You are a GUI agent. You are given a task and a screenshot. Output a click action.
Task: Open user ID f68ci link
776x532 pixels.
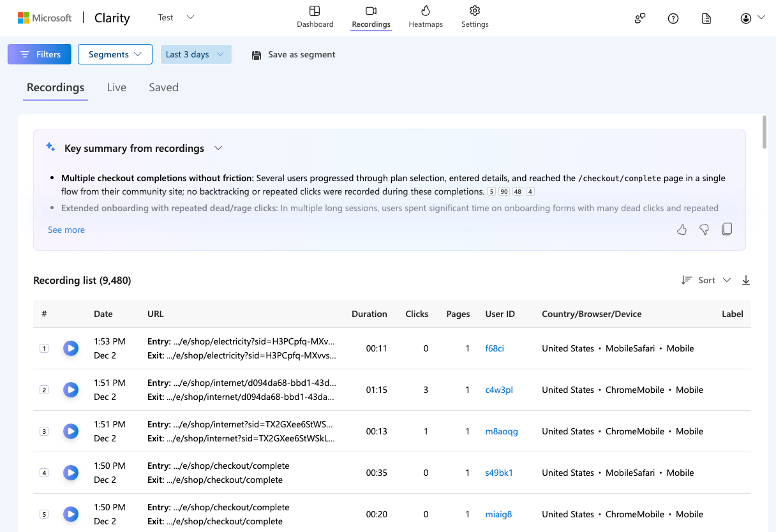pos(494,348)
